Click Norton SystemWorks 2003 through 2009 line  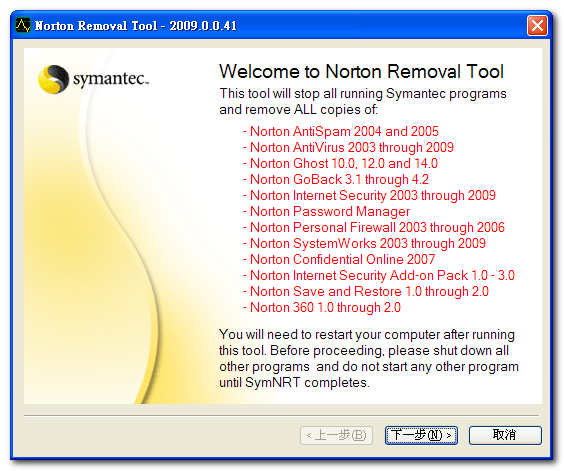click(364, 243)
